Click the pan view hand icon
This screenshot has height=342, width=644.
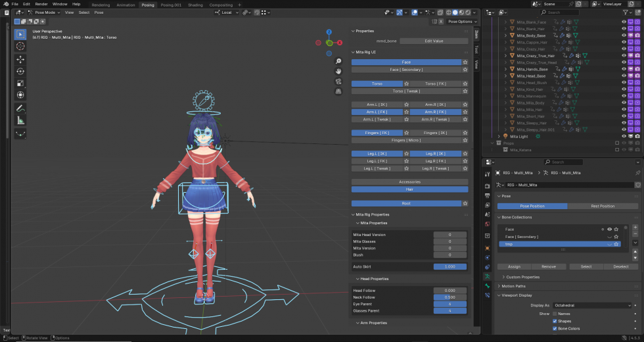(x=338, y=70)
